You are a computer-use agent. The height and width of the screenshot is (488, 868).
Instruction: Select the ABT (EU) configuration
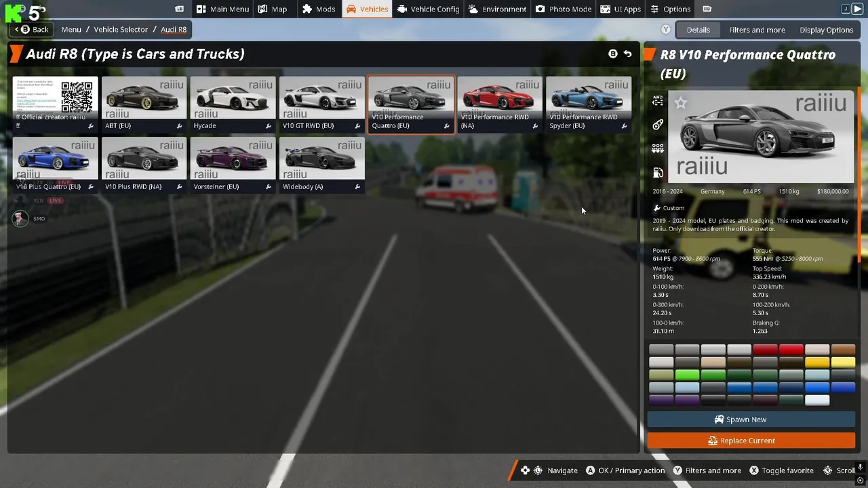click(144, 104)
